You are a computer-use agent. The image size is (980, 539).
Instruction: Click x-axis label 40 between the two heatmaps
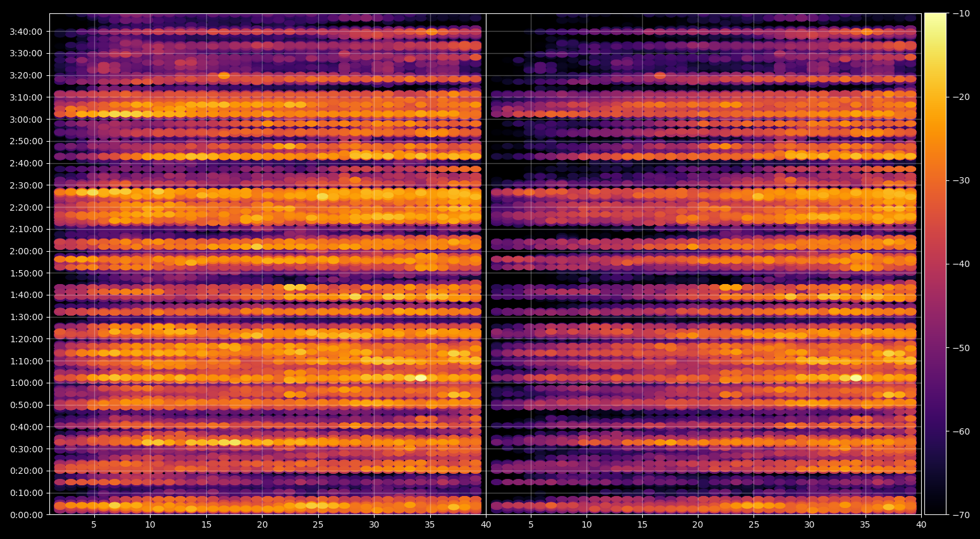pos(486,524)
